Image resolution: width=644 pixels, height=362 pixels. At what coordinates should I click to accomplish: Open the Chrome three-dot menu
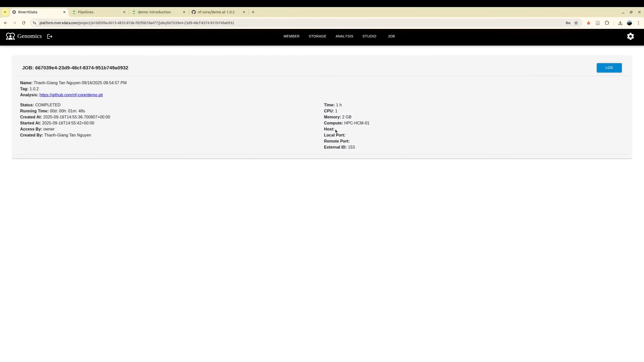click(638, 23)
